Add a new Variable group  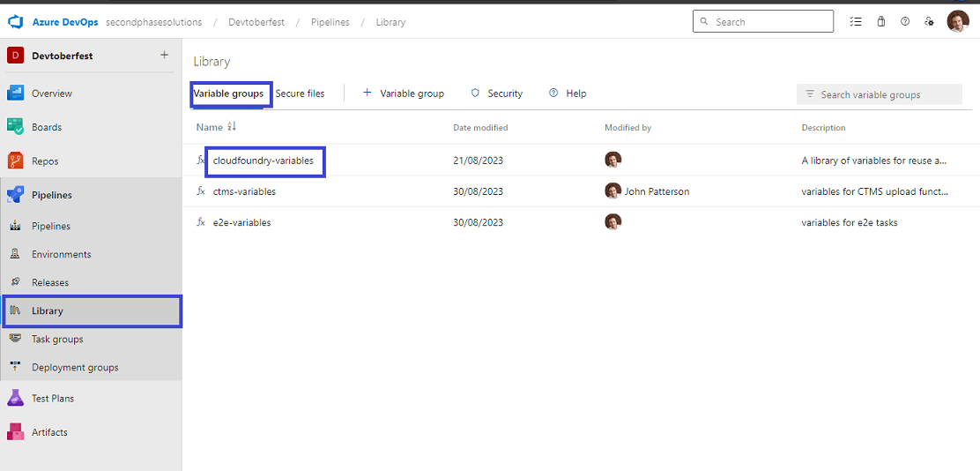coord(404,93)
